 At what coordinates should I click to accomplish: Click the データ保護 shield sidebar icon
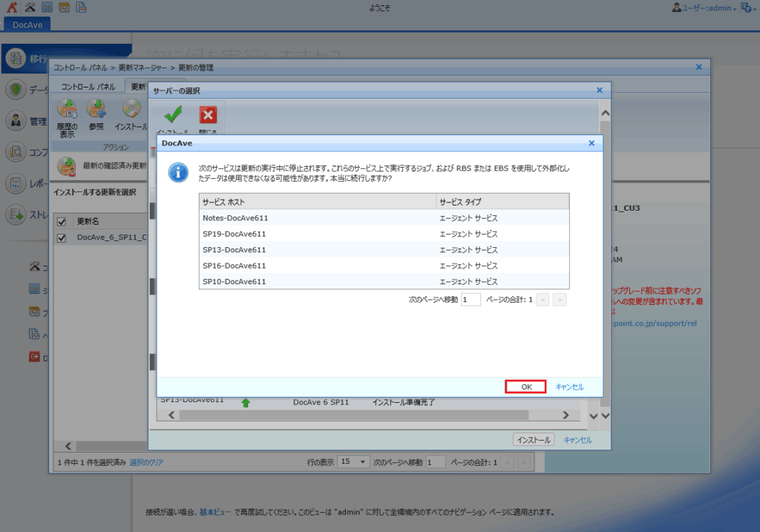pyautogui.click(x=16, y=90)
